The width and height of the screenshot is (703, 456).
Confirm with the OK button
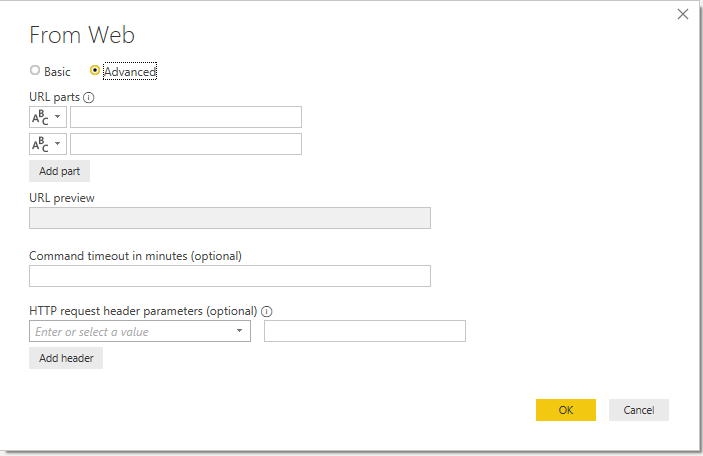(x=566, y=410)
